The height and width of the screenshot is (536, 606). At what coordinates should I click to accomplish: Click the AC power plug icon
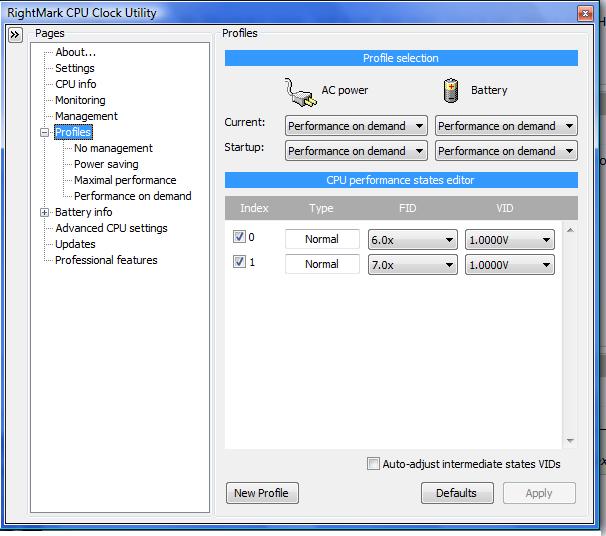tap(301, 92)
